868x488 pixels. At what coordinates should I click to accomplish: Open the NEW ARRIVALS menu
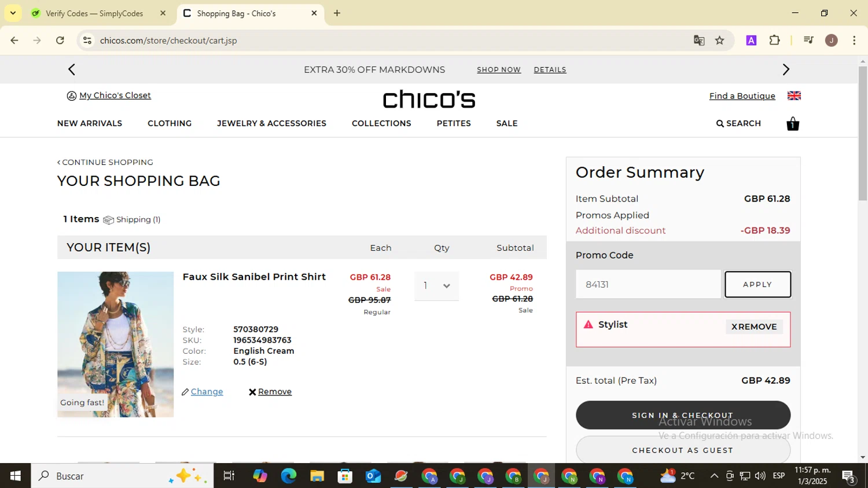90,123
